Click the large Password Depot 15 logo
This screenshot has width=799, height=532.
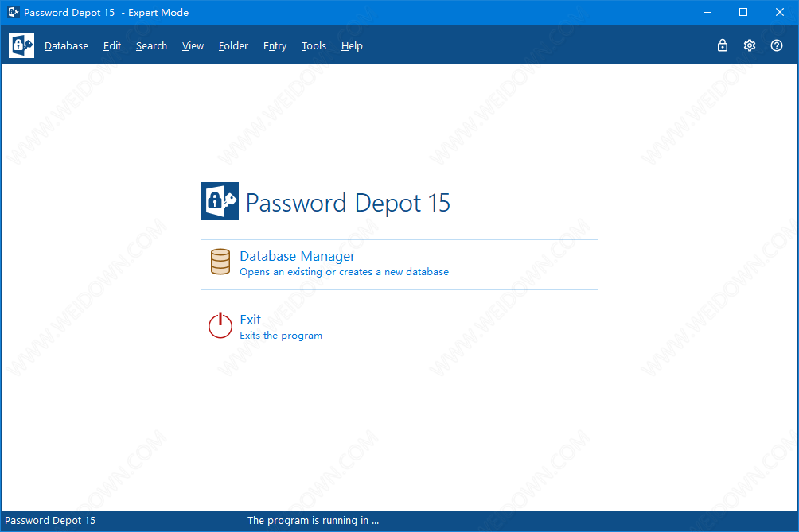(x=220, y=201)
